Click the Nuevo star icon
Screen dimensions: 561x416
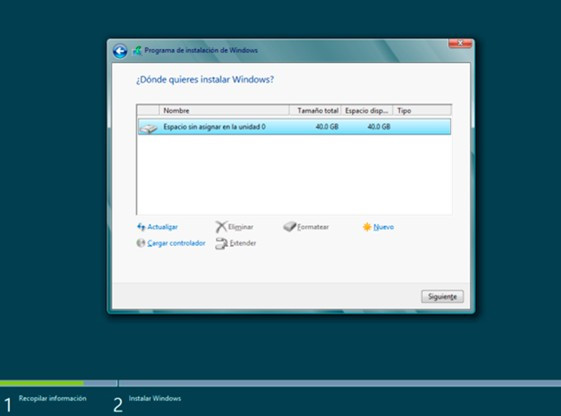(367, 227)
